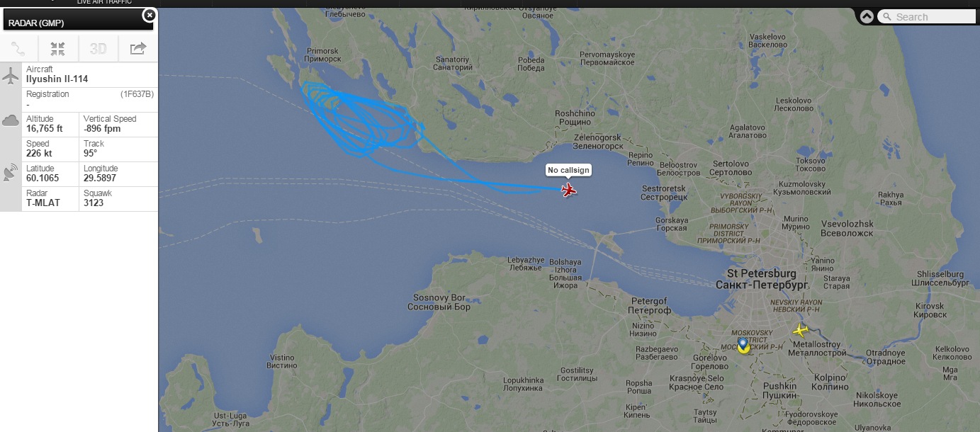Click the T-MLAT radar value
Image resolution: width=980 pixels, height=432 pixels.
[43, 203]
